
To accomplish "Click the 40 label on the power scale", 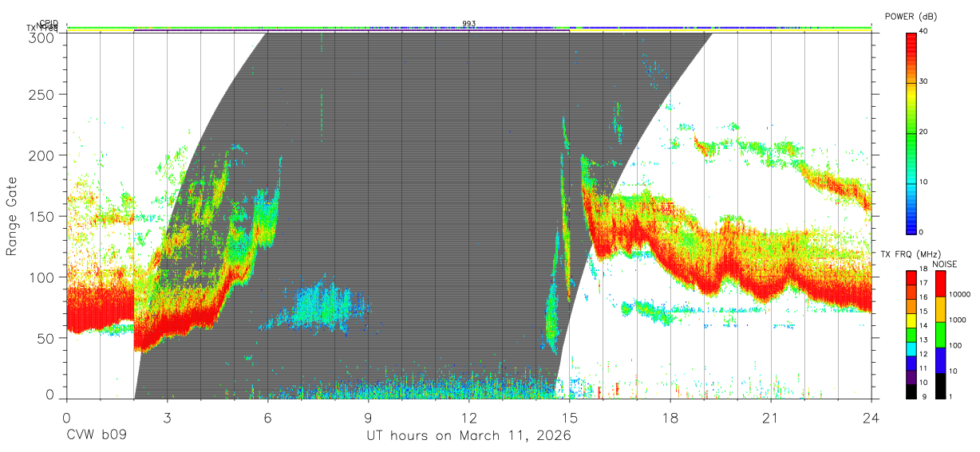I will [x=924, y=31].
